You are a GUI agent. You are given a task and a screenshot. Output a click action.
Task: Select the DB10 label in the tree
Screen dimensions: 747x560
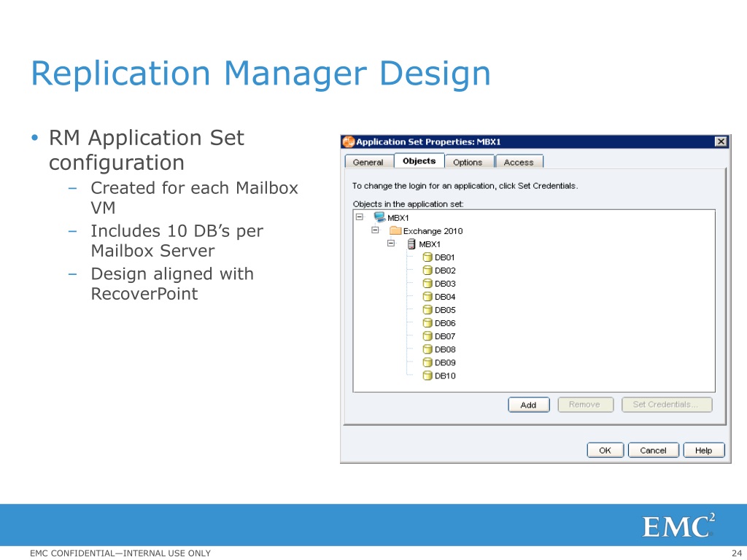445,376
